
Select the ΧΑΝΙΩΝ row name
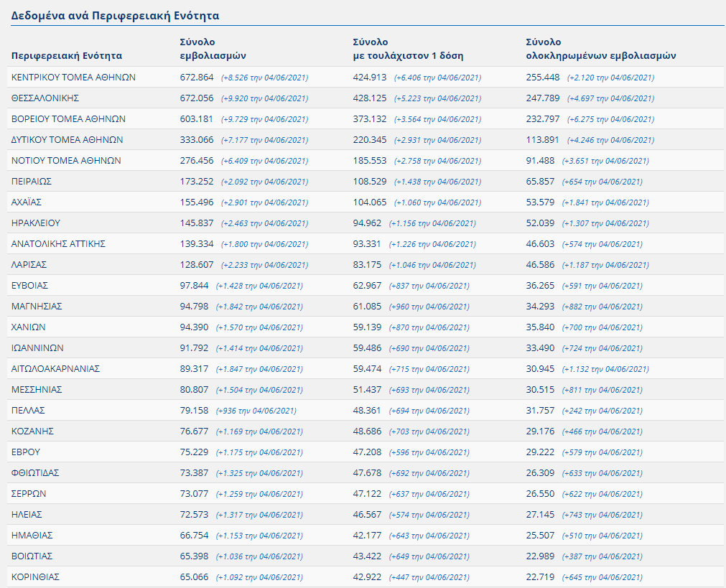pyautogui.click(x=28, y=327)
